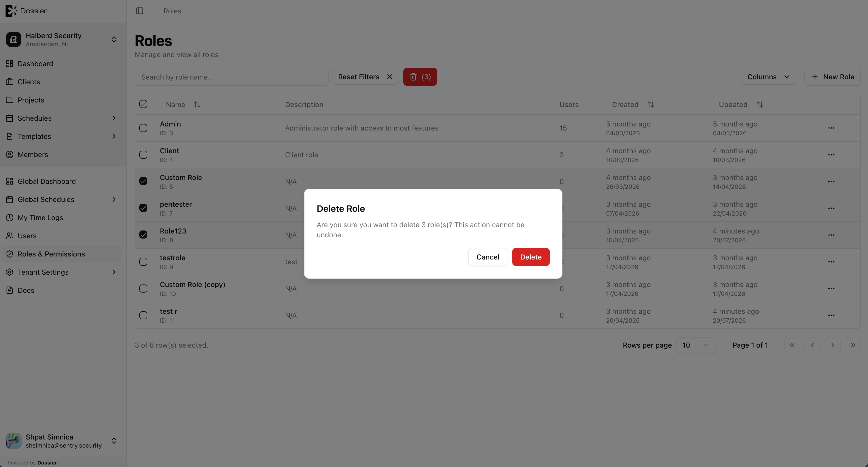
Task: Go to next page arrow
Action: pos(832,345)
